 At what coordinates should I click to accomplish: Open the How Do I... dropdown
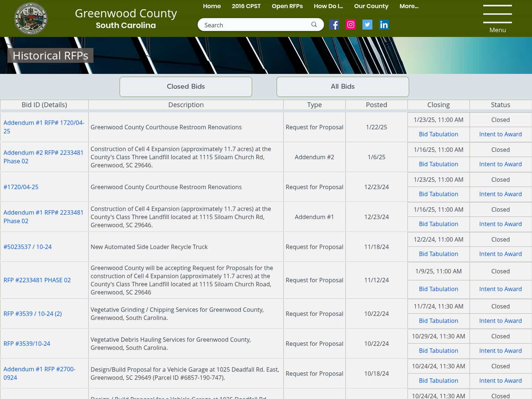click(328, 6)
